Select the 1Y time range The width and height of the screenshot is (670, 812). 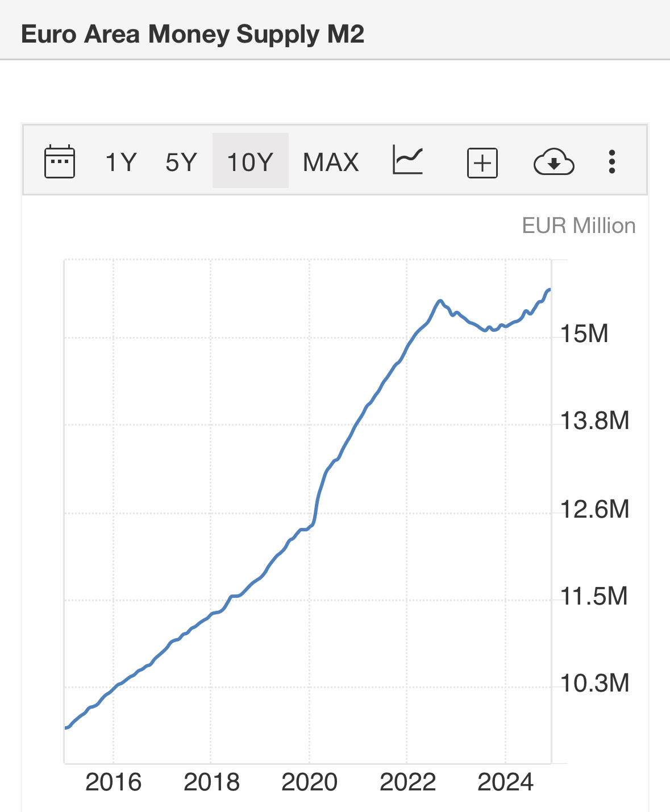[121, 162]
